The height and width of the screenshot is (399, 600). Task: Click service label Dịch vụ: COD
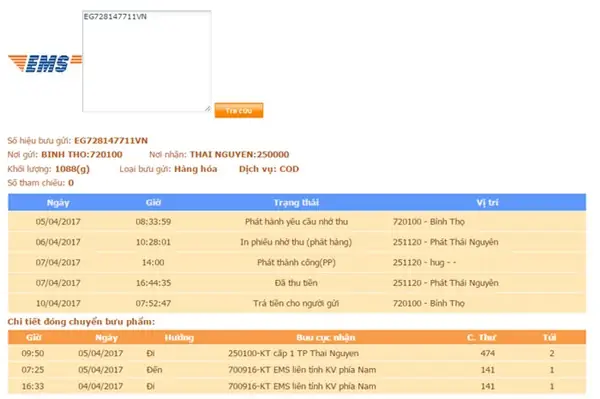coord(269,169)
